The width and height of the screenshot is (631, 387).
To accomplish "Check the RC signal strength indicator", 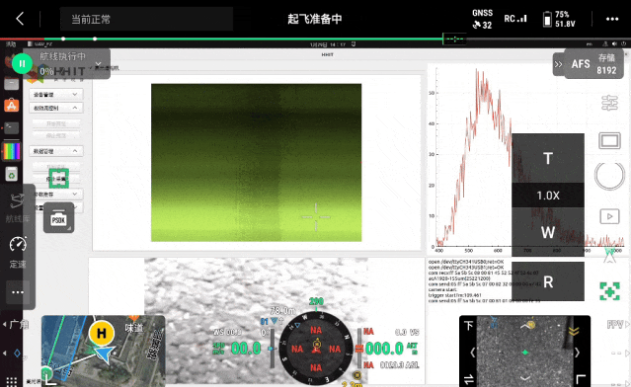I will tap(516, 19).
